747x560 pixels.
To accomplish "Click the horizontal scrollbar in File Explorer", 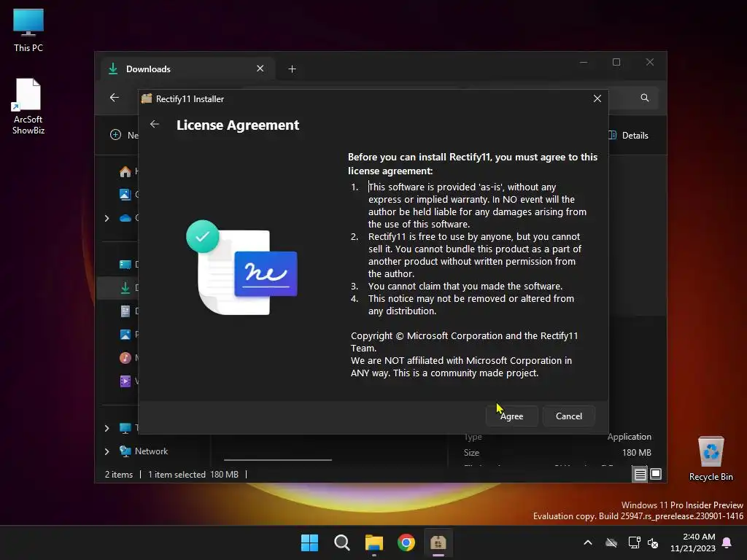I will [x=278, y=460].
